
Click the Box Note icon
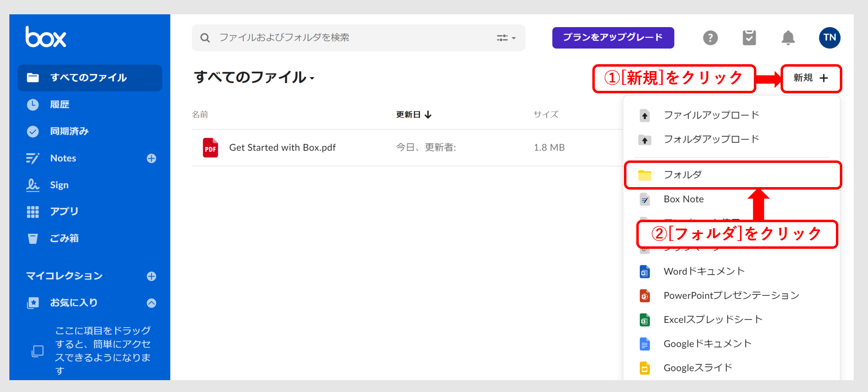[x=645, y=199]
